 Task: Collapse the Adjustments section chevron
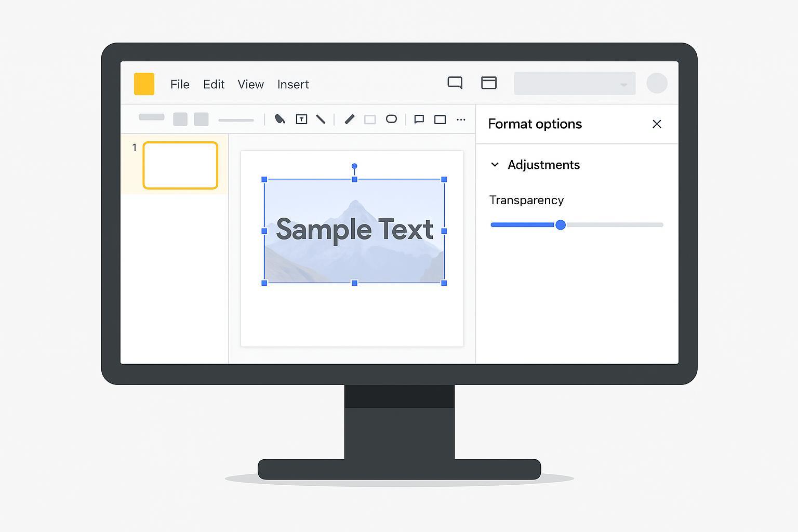click(x=495, y=165)
